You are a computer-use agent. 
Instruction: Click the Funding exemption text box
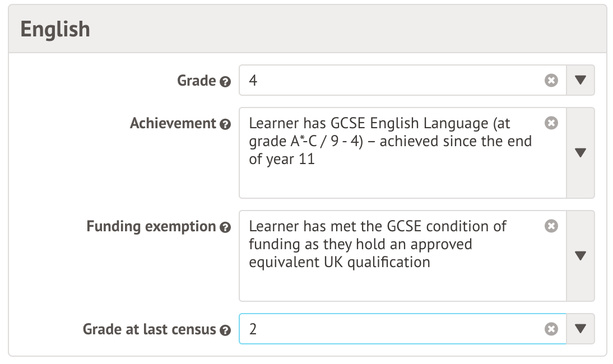392,256
